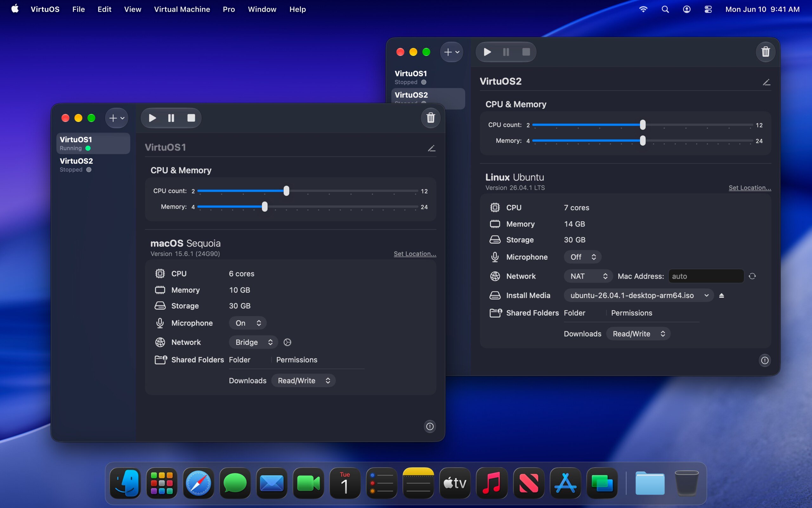Select VirtuOS2 in VirtuOS1 window sidebar

point(93,165)
